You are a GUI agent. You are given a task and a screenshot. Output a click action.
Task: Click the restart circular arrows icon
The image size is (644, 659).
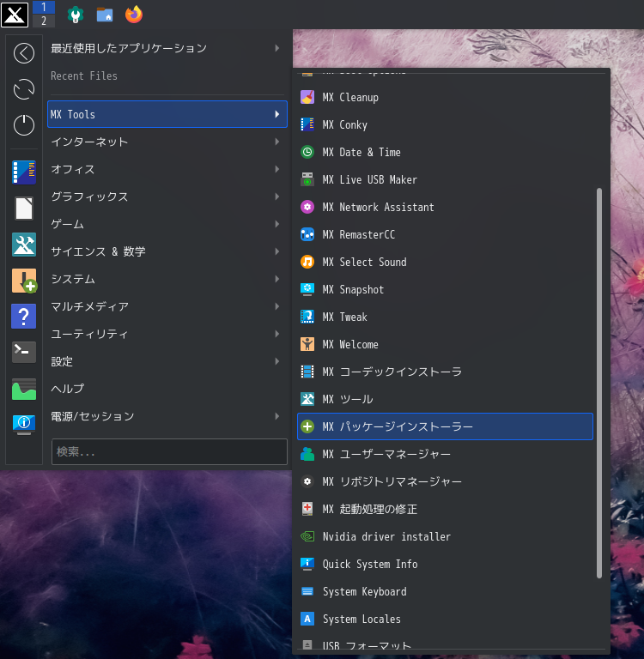click(x=24, y=89)
